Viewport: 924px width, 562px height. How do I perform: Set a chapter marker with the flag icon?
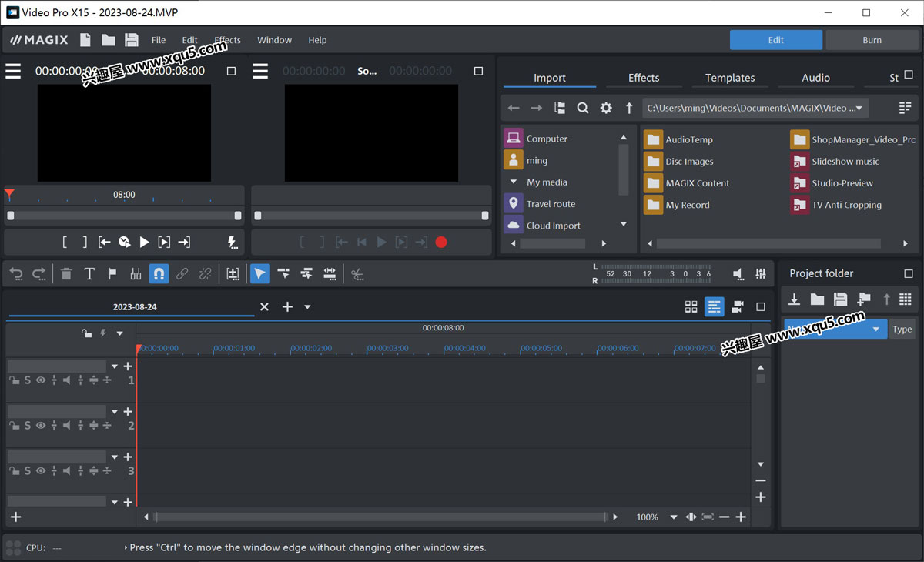(112, 273)
